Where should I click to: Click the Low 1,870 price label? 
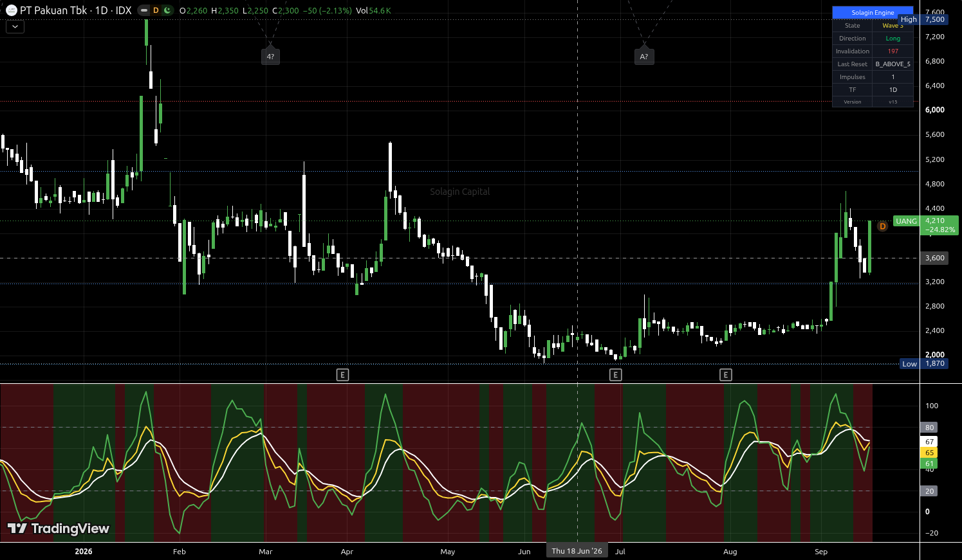click(923, 364)
